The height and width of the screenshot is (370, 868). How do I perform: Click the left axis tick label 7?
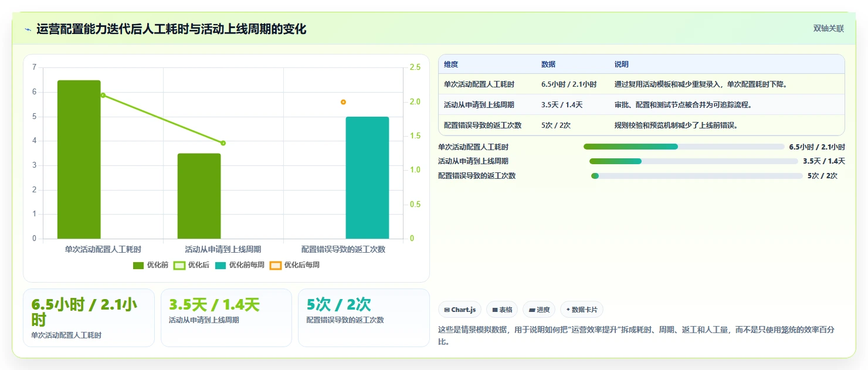(x=34, y=67)
